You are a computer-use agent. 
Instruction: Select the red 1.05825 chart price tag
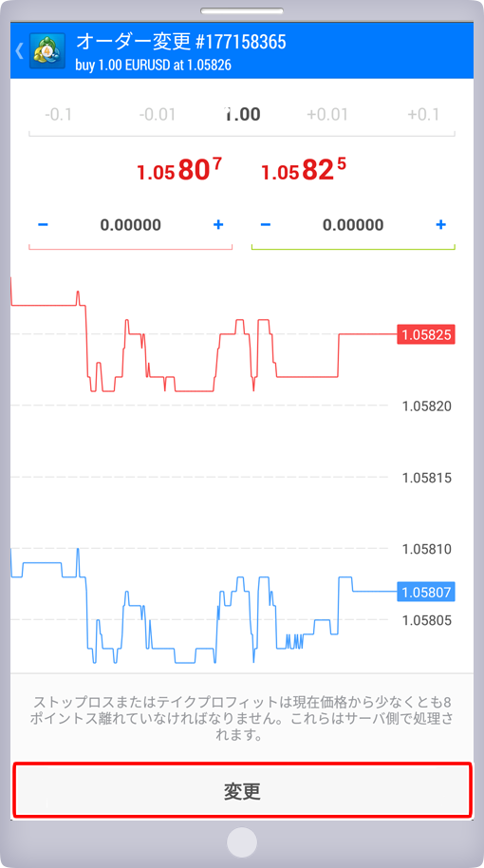pyautogui.click(x=426, y=335)
